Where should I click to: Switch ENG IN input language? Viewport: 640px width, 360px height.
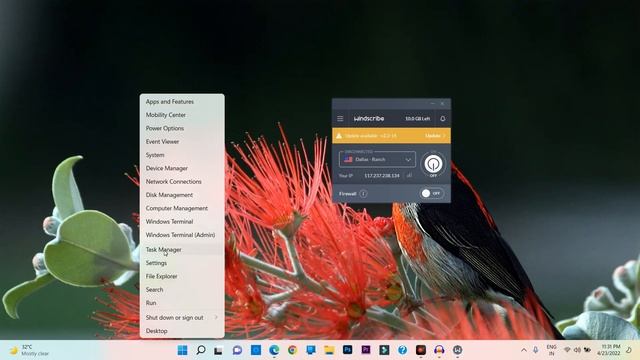[x=551, y=350]
